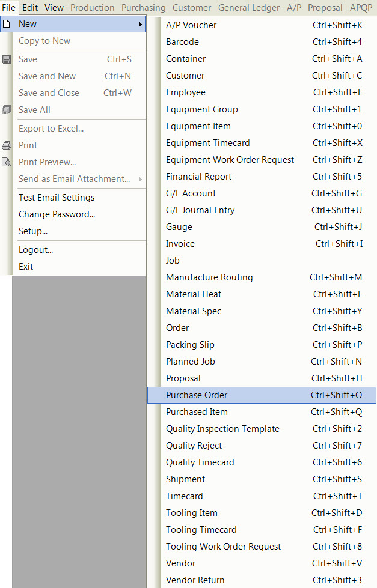This screenshot has width=377, height=588.
Task: Open Change Password dialog
Action: (57, 214)
